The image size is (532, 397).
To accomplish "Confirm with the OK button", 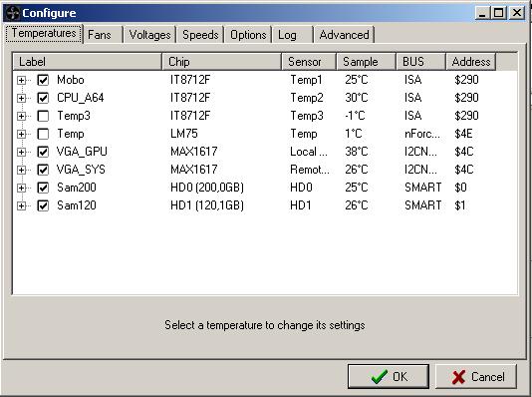I will coord(389,377).
